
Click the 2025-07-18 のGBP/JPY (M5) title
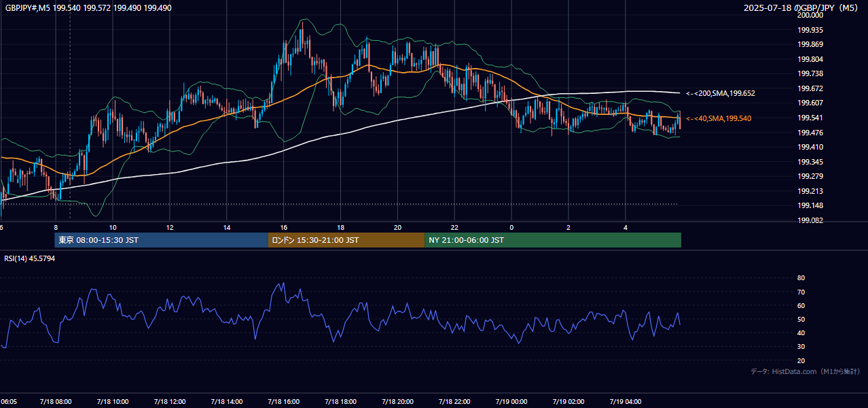pyautogui.click(x=801, y=8)
